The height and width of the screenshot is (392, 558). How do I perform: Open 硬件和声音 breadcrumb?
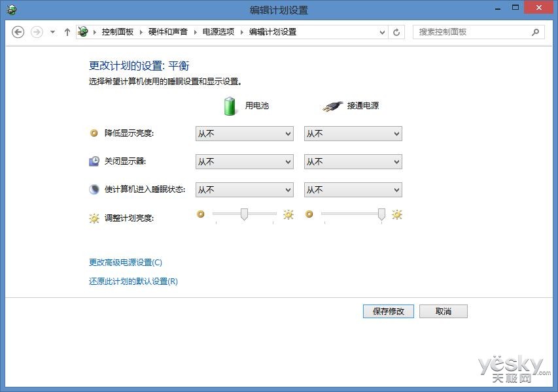click(168, 32)
